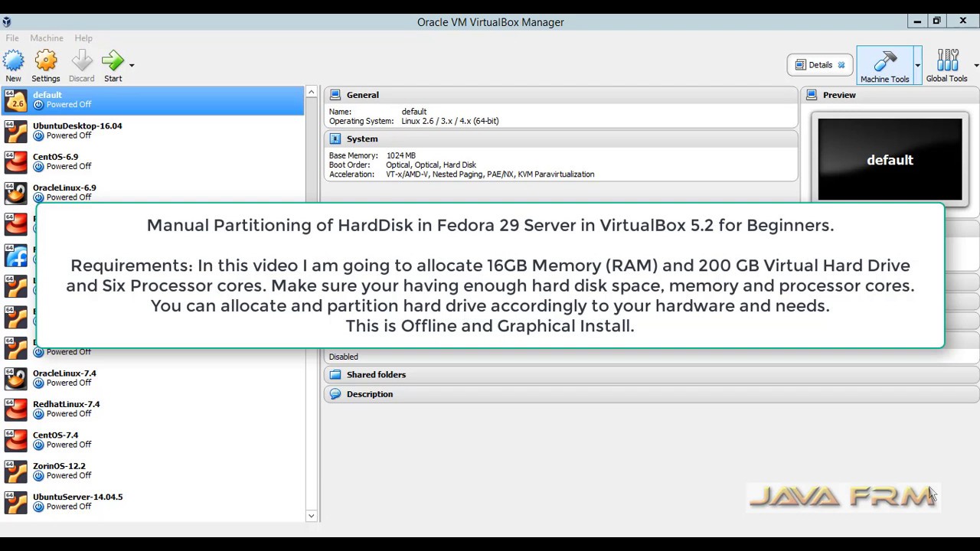Select OracleLinux-7.4 virtual machine
The width and height of the screenshot is (980, 551).
[x=152, y=378]
